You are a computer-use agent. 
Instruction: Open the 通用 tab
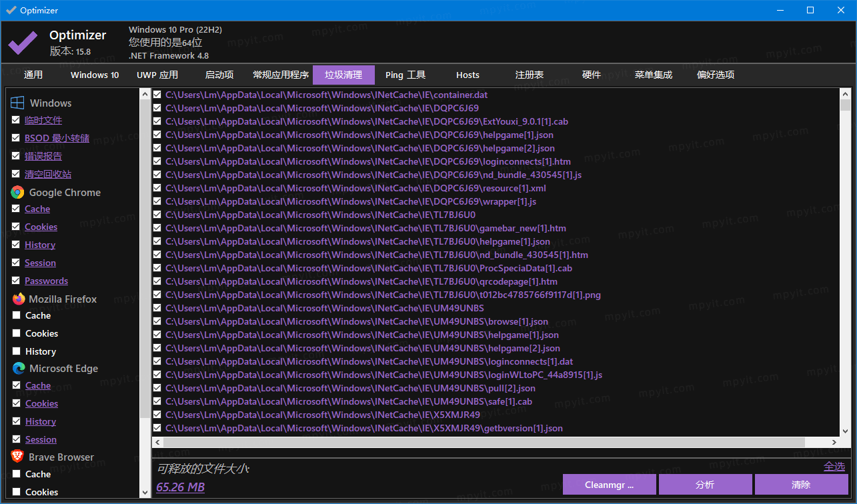(x=33, y=75)
